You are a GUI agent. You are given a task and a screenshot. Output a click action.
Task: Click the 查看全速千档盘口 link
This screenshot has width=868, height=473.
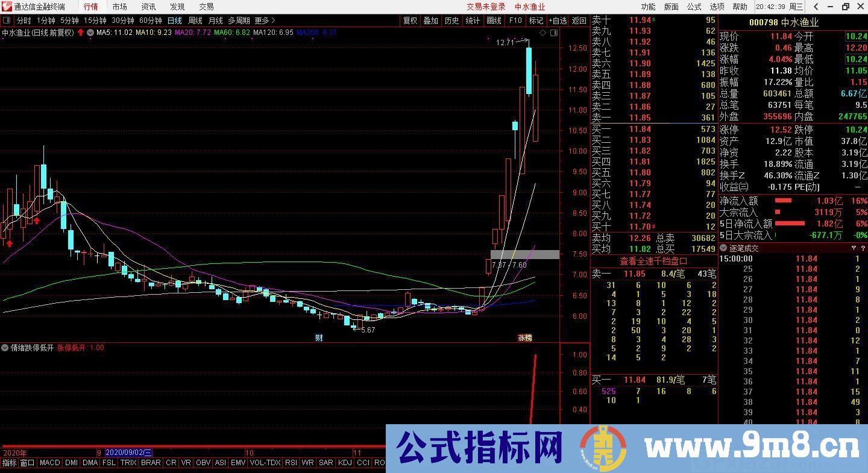tap(654, 261)
